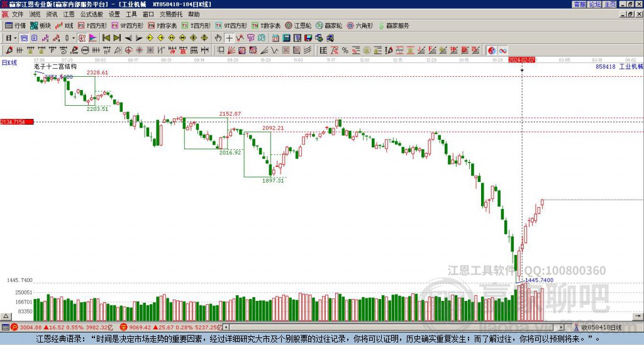Open the 文件 menu

tap(18, 14)
